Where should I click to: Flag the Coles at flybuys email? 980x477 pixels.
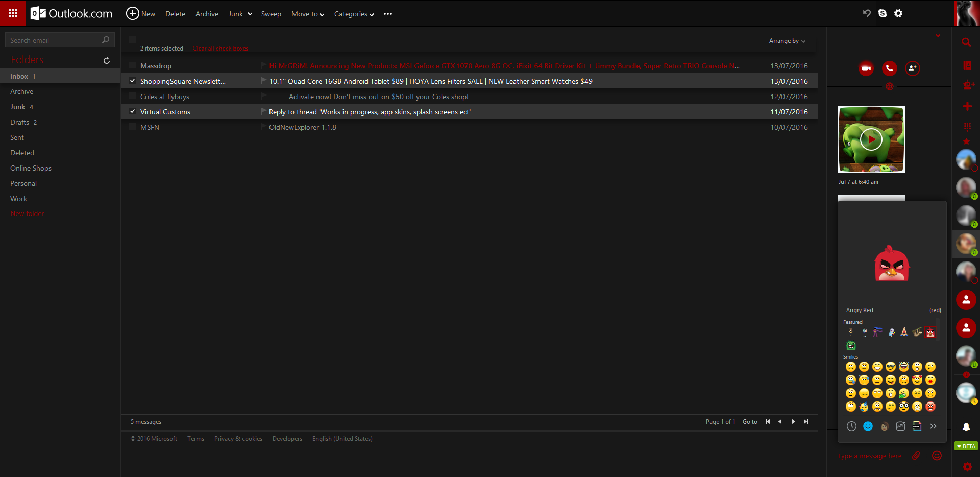263,96
